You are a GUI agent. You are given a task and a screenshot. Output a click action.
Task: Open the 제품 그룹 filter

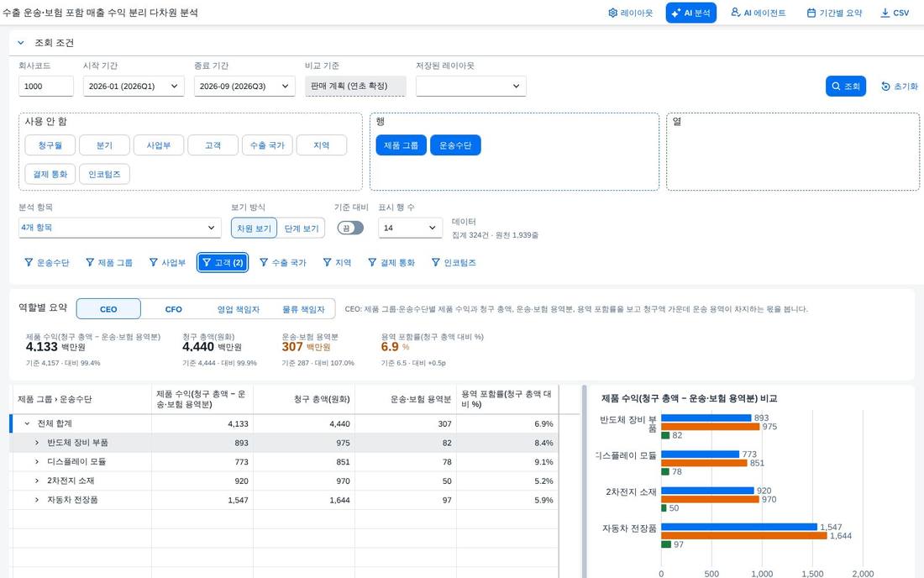(109, 262)
